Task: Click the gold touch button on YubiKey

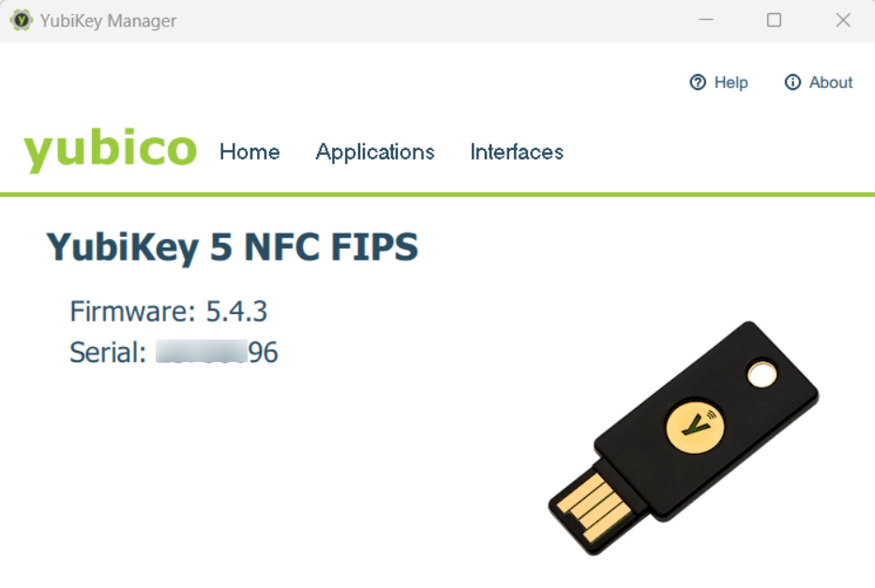Action: coord(695,426)
